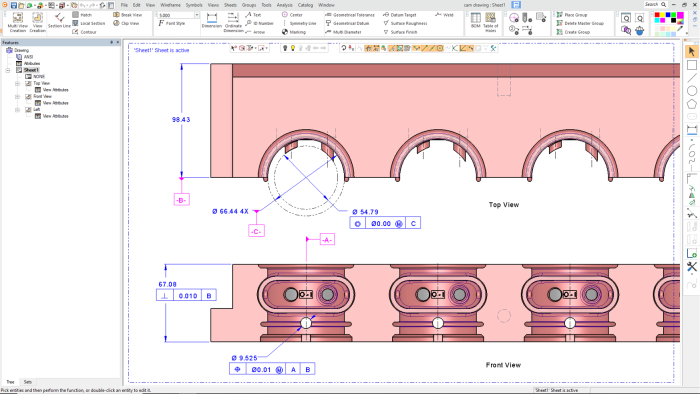Click the Geometrical Tolerance button
Viewport: 700px width, 394px height.
pyautogui.click(x=350, y=15)
